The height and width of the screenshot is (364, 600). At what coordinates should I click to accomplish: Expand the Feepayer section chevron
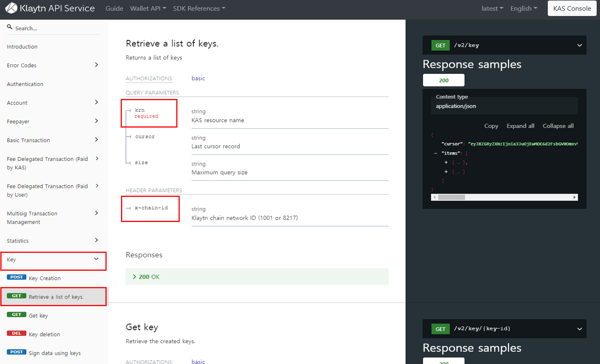pyautogui.click(x=96, y=121)
